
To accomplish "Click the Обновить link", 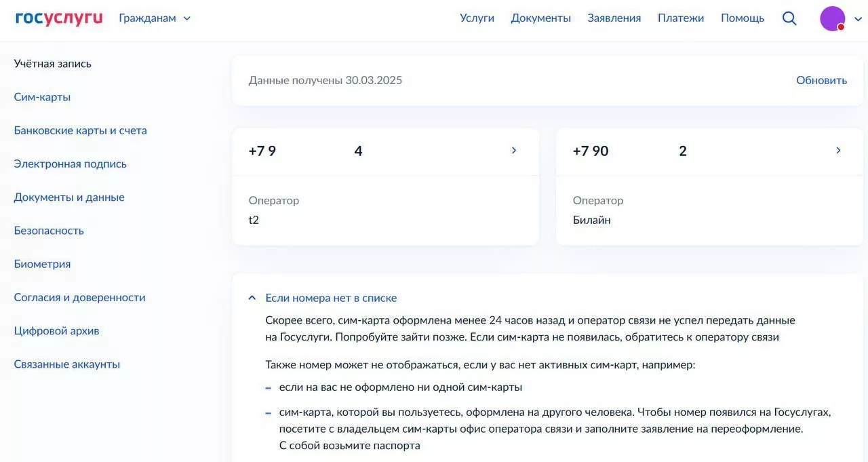I will tap(821, 80).
